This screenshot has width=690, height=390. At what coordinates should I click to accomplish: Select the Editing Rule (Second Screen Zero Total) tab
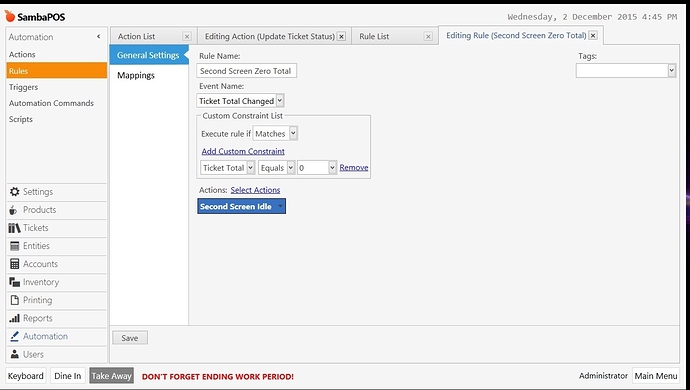[516, 36]
